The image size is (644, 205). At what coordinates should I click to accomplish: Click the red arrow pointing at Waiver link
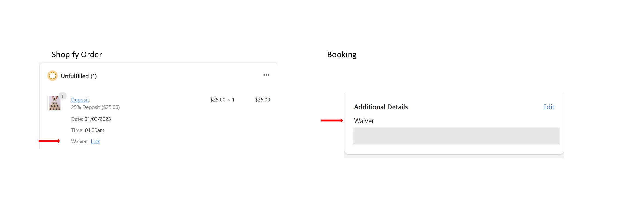pyautogui.click(x=49, y=141)
